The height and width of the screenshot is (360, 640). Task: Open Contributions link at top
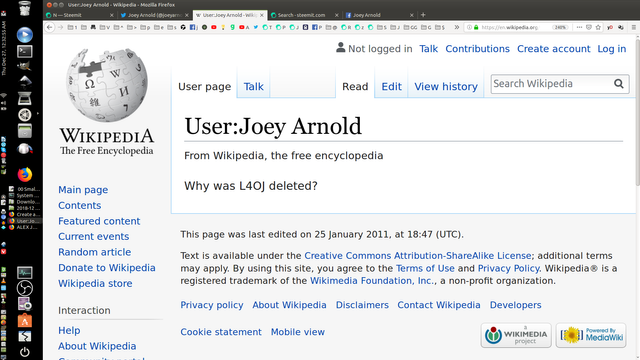(477, 49)
